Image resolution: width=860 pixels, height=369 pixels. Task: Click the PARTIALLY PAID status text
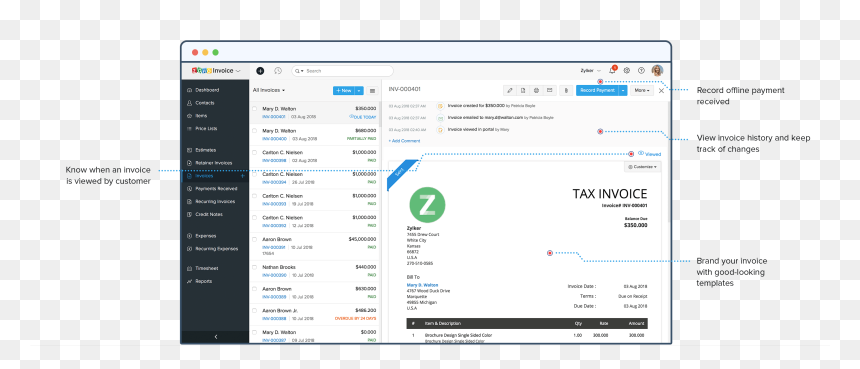pyautogui.click(x=361, y=139)
